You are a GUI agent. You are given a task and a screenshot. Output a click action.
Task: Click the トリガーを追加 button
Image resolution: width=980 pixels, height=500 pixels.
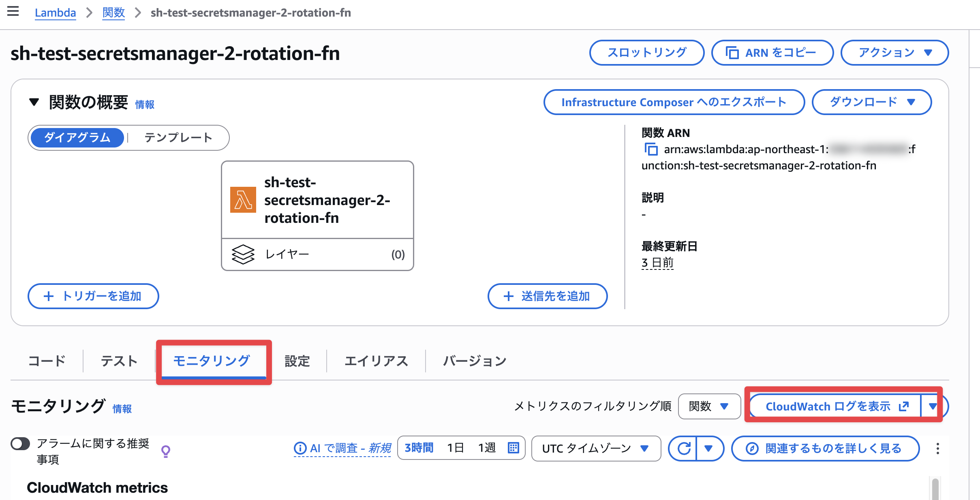pos(93,296)
